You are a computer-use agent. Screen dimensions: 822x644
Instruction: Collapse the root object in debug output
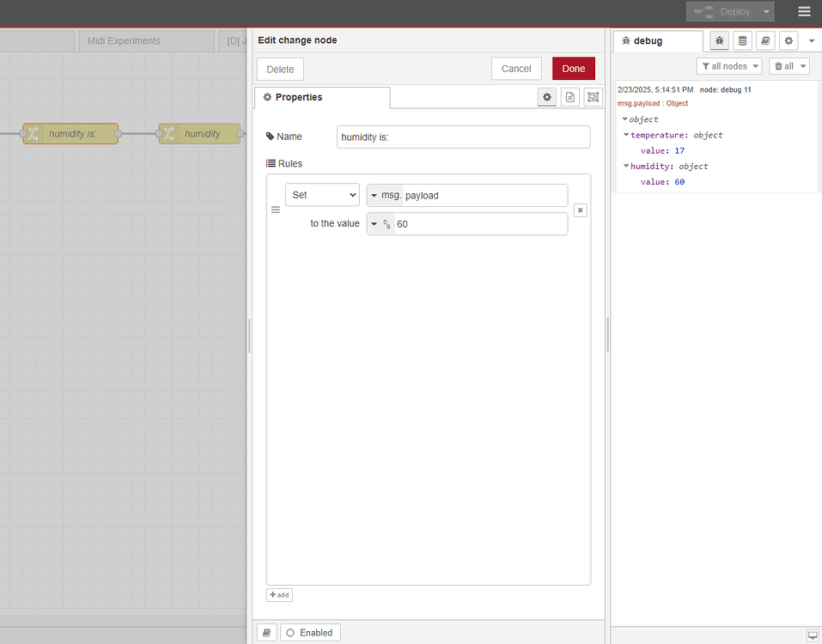tap(625, 119)
